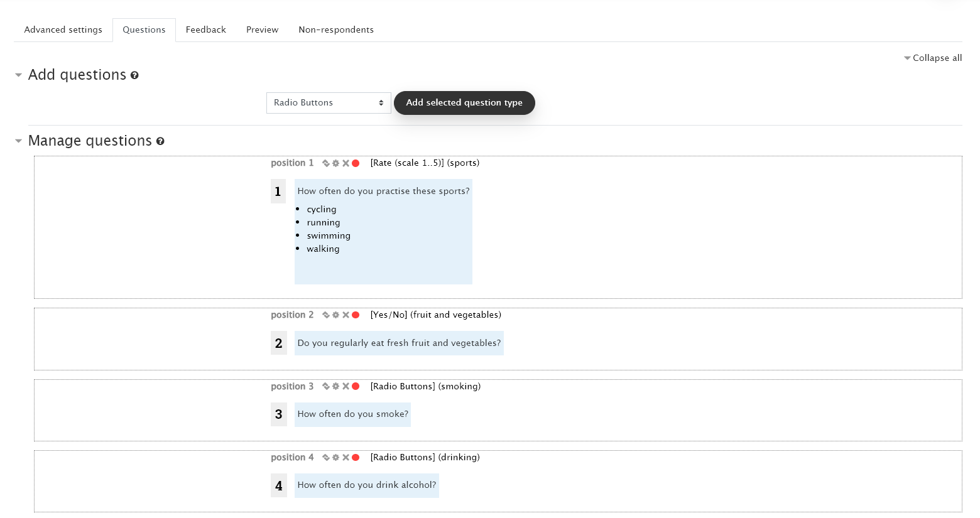980x518 pixels.
Task: Click the question number 4 box
Action: [x=279, y=486]
